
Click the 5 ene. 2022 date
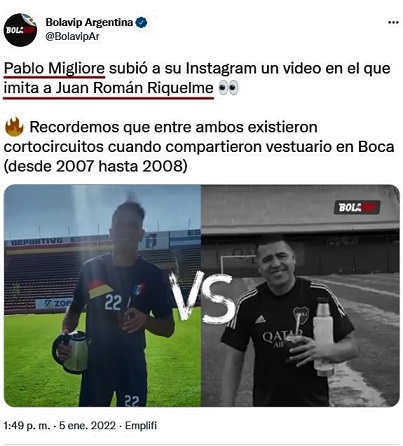87,426
